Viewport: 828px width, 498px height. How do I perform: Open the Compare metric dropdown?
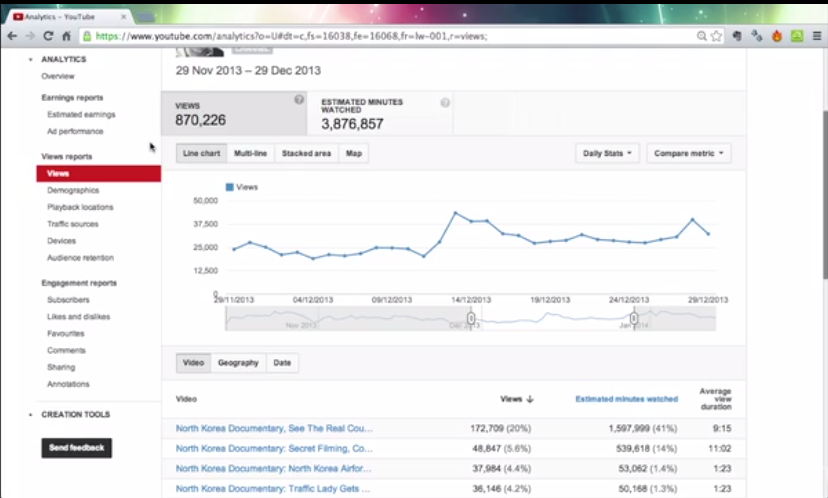point(689,153)
